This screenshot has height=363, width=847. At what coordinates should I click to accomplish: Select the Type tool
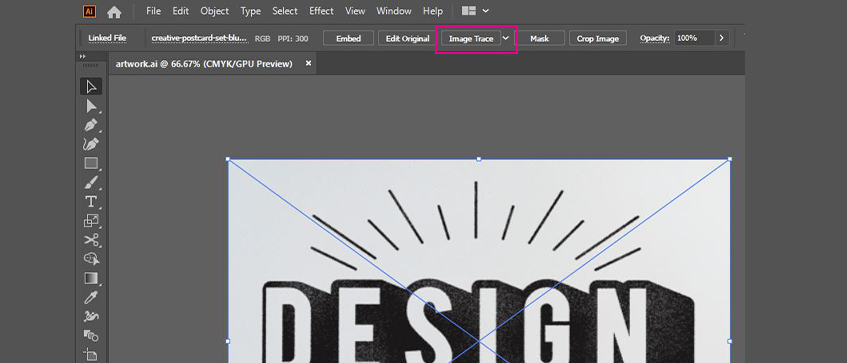point(91,201)
